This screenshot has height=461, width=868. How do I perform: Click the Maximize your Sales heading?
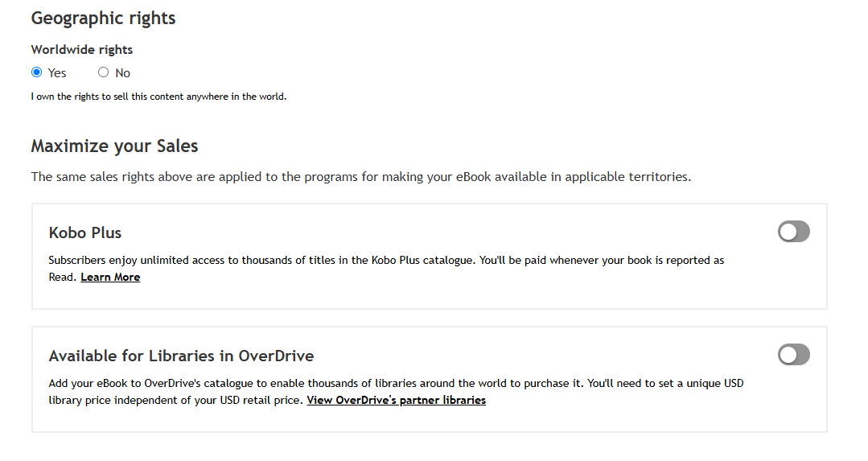(x=114, y=146)
